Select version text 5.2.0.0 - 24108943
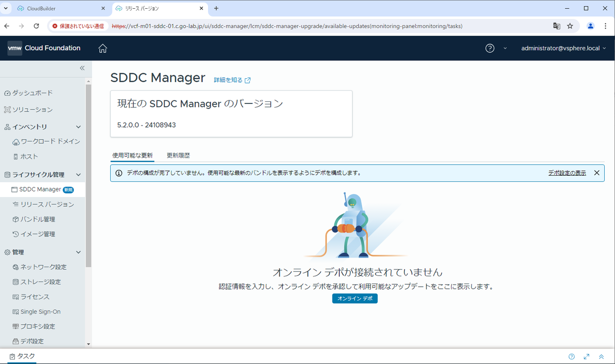The height and width of the screenshot is (364, 615). click(x=147, y=124)
